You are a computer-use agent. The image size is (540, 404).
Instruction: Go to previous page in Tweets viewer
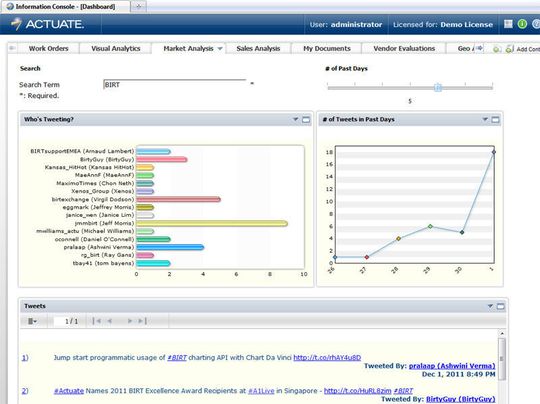click(x=110, y=321)
